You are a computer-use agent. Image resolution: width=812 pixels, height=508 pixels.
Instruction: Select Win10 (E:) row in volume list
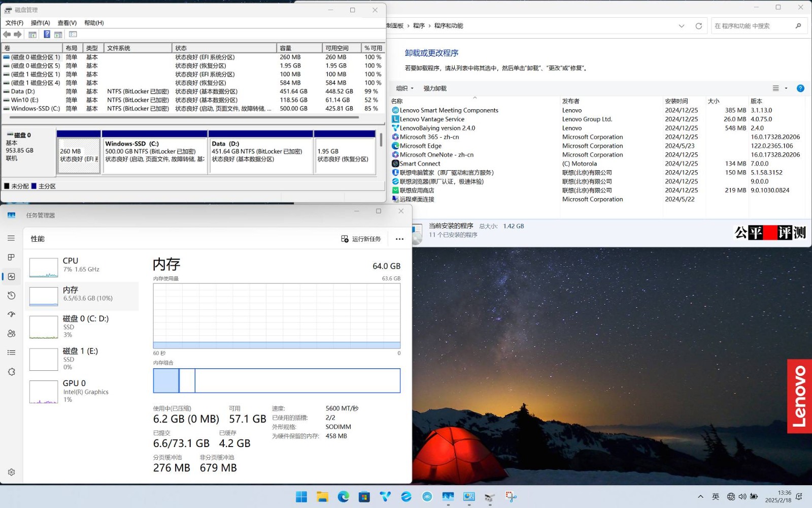click(193, 100)
